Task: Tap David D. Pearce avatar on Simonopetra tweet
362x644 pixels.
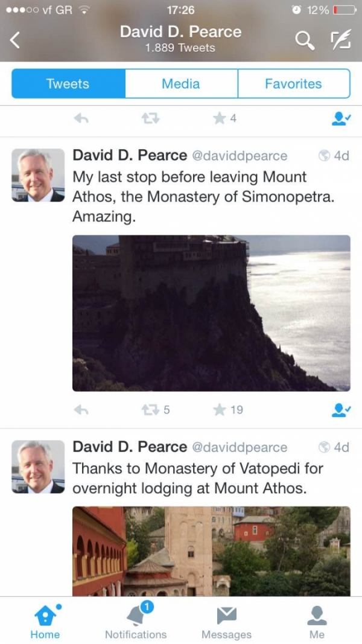Action: [38, 175]
